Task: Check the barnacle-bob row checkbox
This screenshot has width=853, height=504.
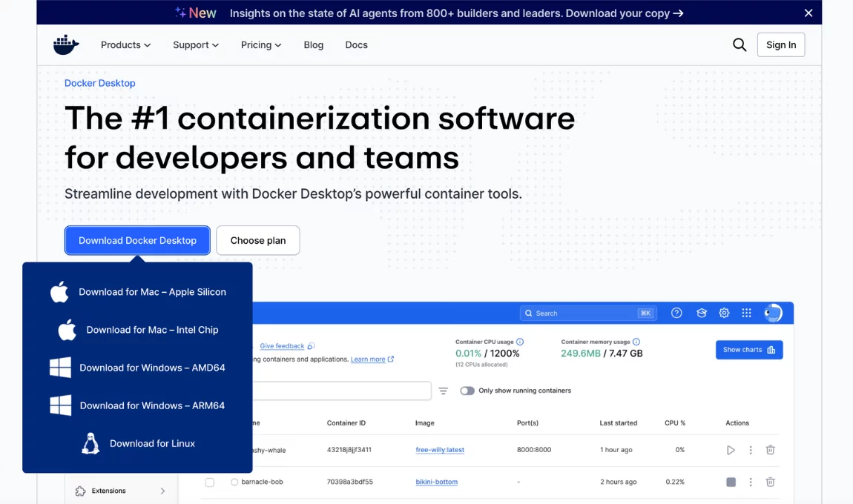Action: [x=209, y=483]
